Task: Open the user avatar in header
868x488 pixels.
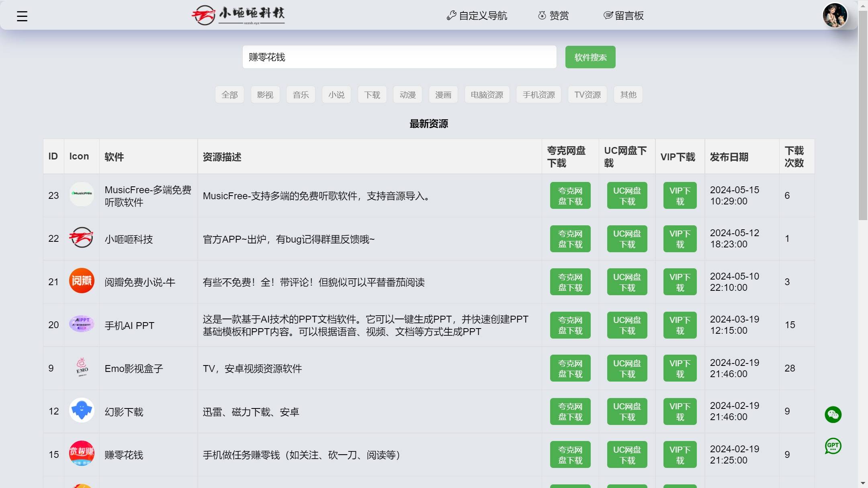Action: (835, 15)
